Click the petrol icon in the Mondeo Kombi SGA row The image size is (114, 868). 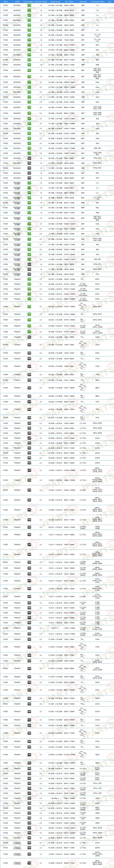click(x=29, y=254)
